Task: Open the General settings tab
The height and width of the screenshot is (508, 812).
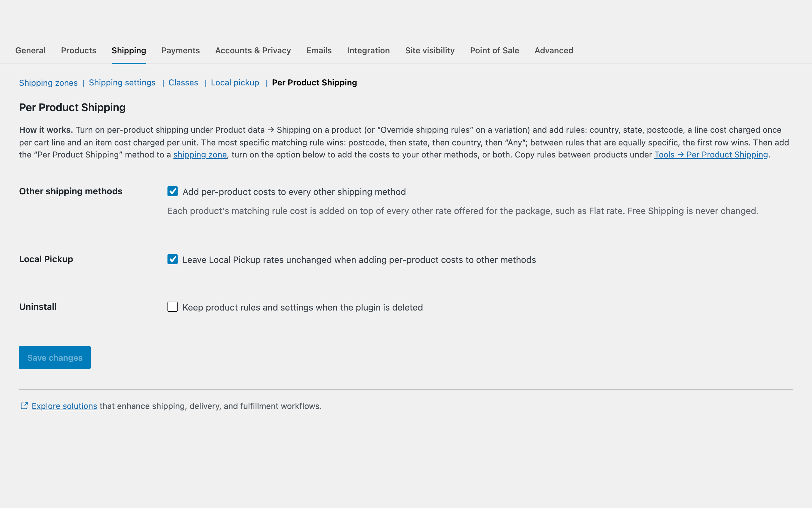Action: coord(30,50)
